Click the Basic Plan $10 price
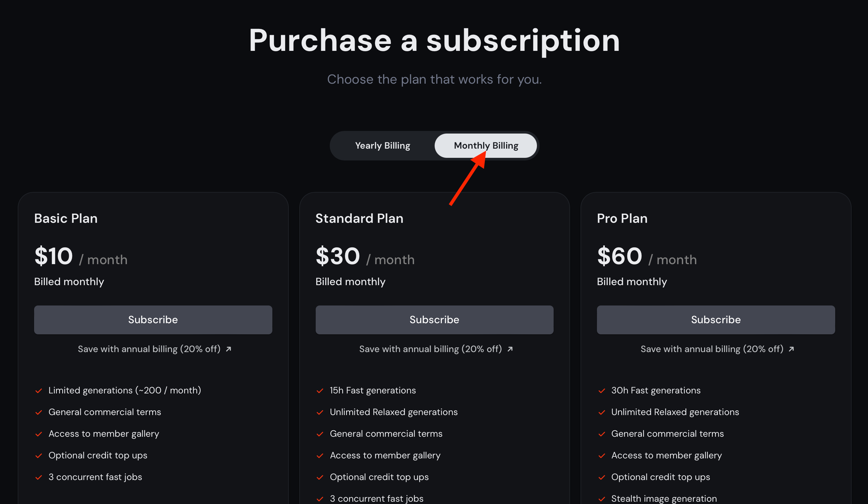 pyautogui.click(x=54, y=256)
